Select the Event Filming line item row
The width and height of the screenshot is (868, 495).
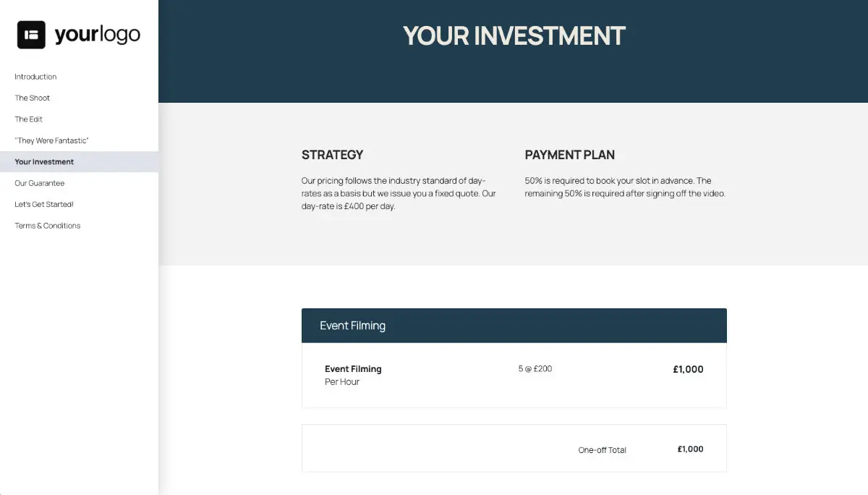click(x=514, y=375)
